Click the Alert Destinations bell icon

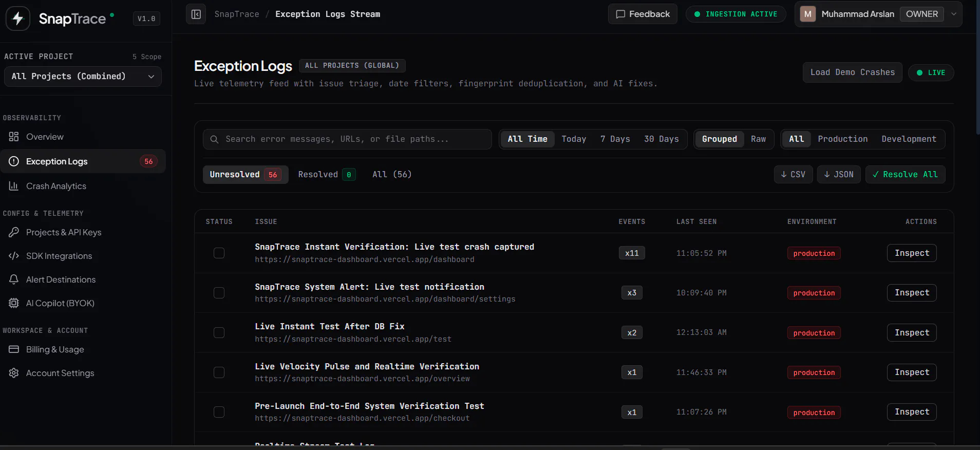(x=14, y=279)
